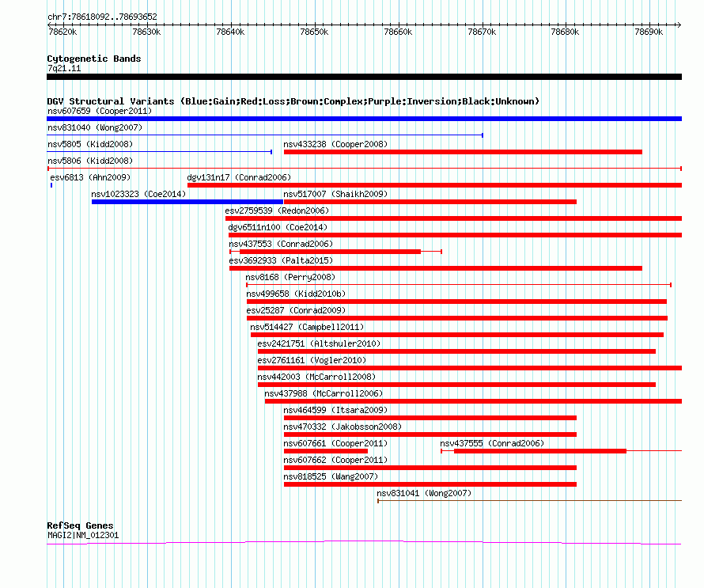Image resolution: width=704 pixels, height=588 pixels.
Task: Open variant nsv5806 (Kidd2008) label
Action: coord(90,161)
